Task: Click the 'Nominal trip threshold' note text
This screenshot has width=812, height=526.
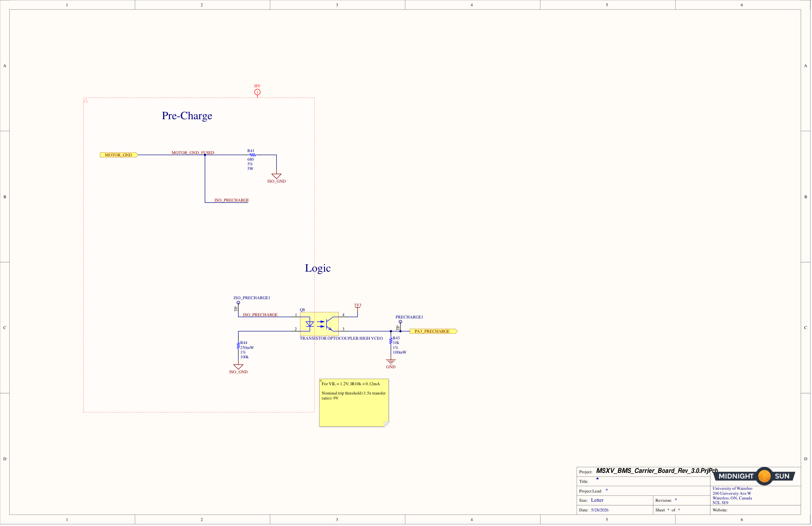Action: click(354, 395)
